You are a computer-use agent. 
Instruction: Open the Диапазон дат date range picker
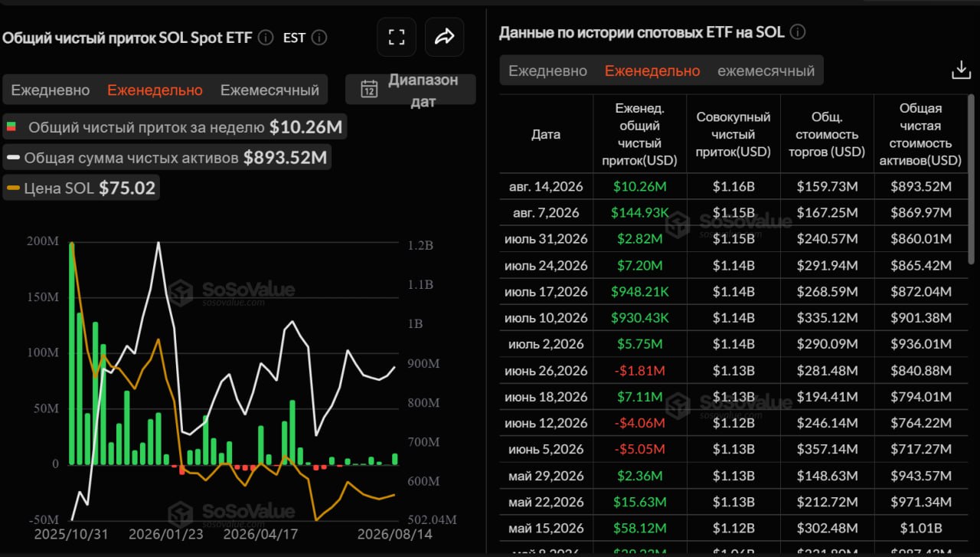click(410, 90)
